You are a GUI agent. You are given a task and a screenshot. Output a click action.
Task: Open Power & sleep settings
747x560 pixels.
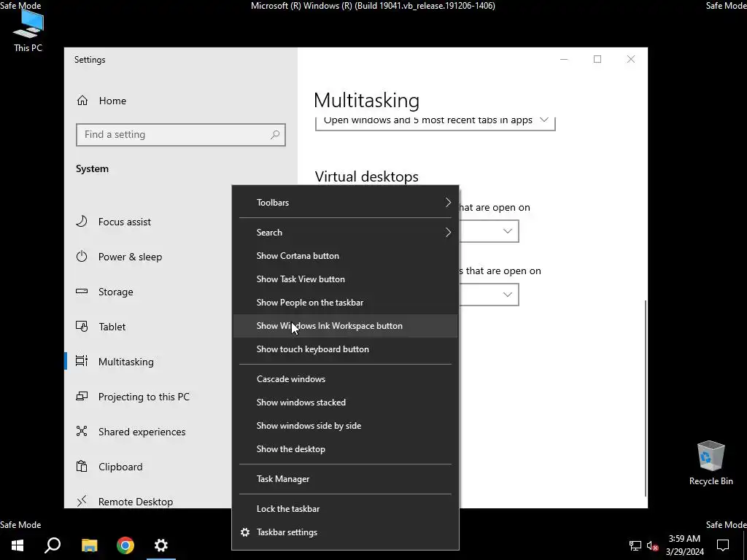pos(147,257)
